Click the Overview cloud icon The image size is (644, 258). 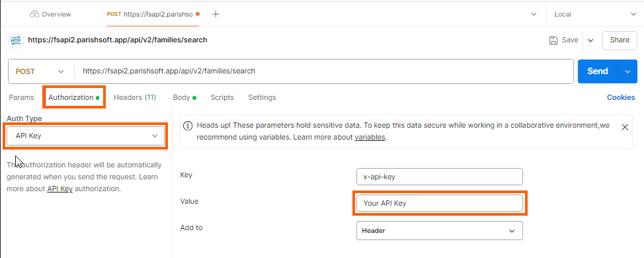[x=34, y=15]
